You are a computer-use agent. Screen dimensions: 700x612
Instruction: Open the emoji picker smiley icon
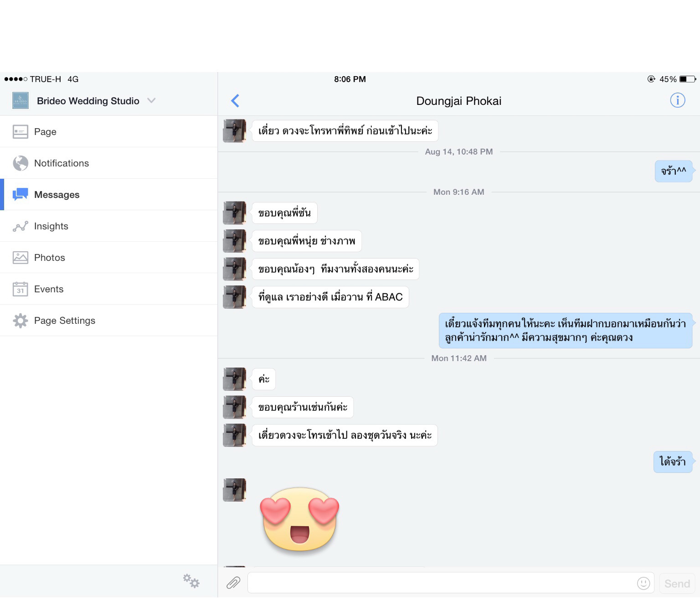643,583
